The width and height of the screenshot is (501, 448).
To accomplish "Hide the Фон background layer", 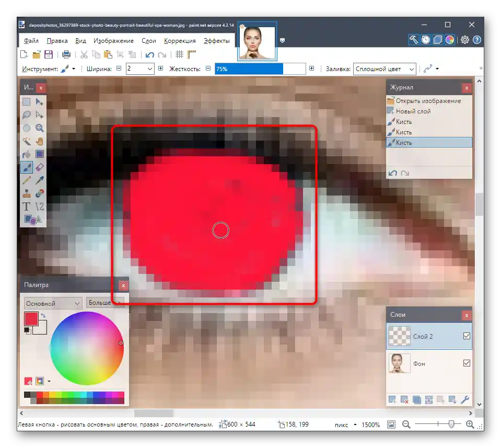I will (467, 363).
